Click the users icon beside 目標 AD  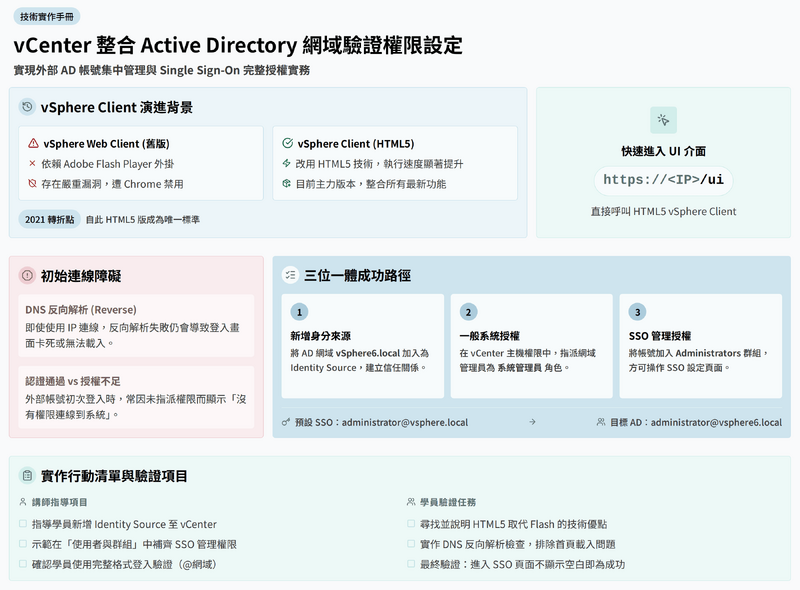coord(600,422)
